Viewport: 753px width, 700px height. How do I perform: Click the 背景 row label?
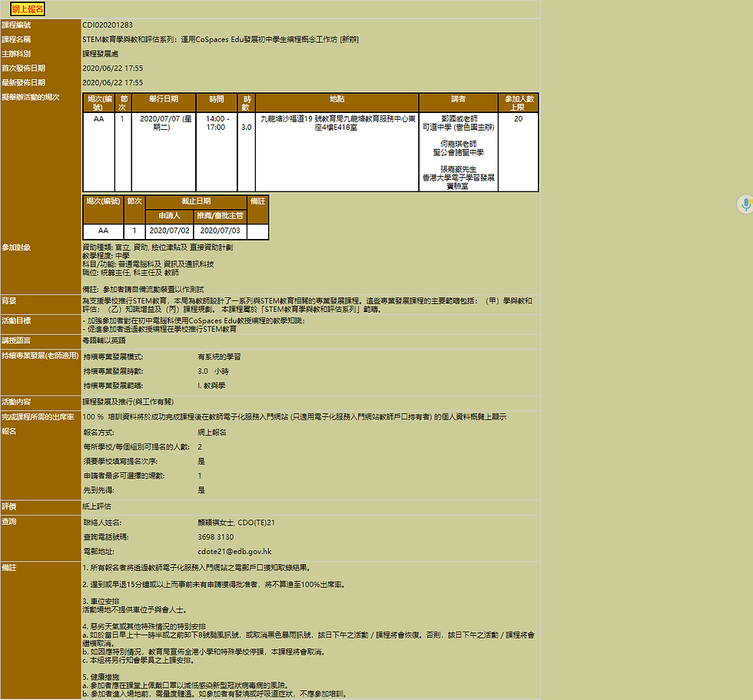click(9, 301)
